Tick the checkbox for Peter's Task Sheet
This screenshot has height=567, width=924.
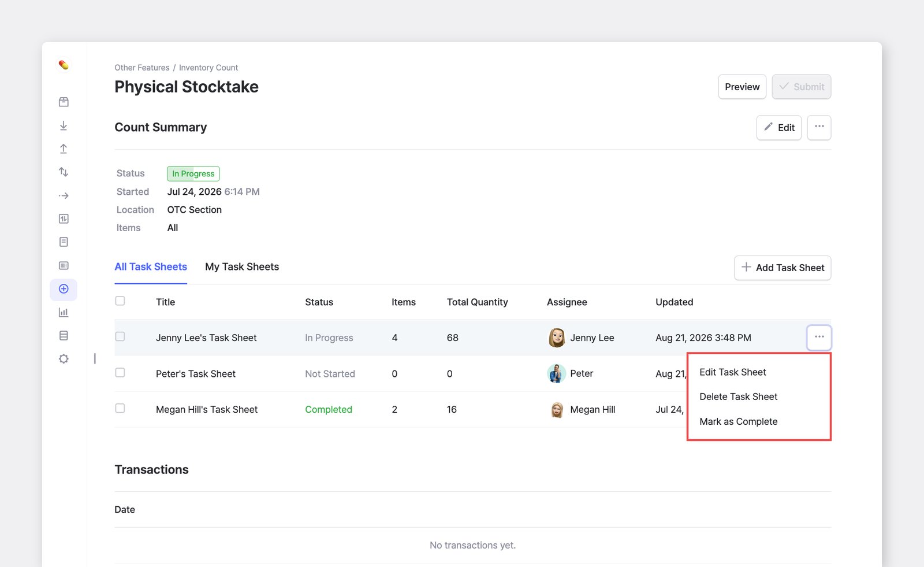[x=120, y=372]
